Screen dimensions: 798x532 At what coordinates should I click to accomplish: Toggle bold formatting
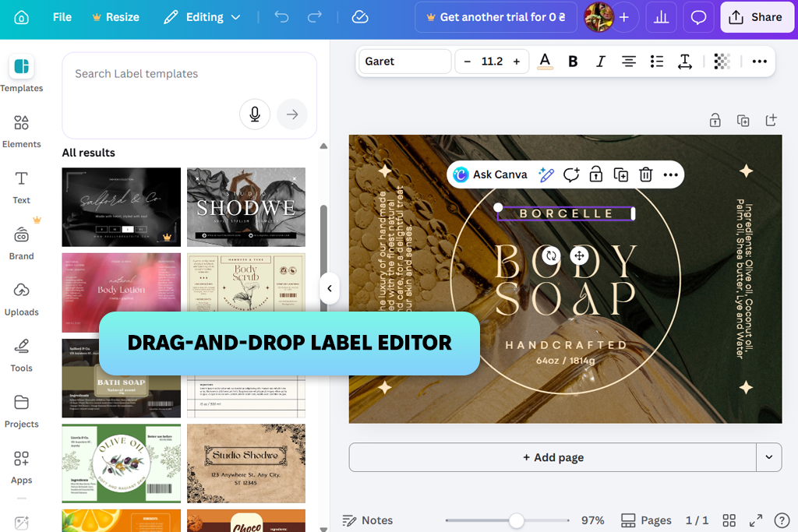pos(573,62)
